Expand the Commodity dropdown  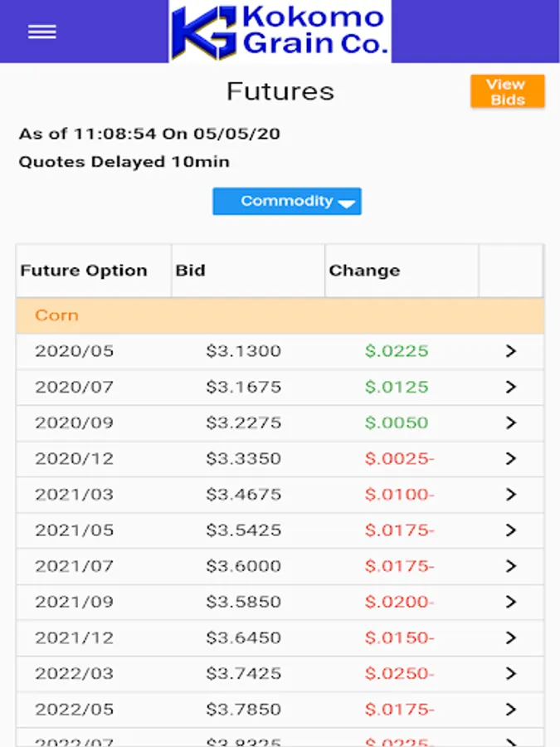(286, 201)
